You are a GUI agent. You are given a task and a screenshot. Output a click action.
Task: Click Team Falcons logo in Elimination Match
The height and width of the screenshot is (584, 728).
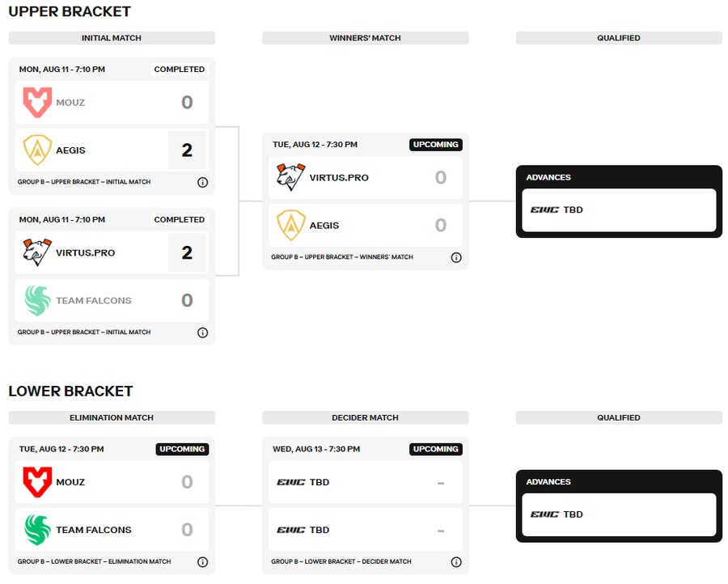(37, 530)
